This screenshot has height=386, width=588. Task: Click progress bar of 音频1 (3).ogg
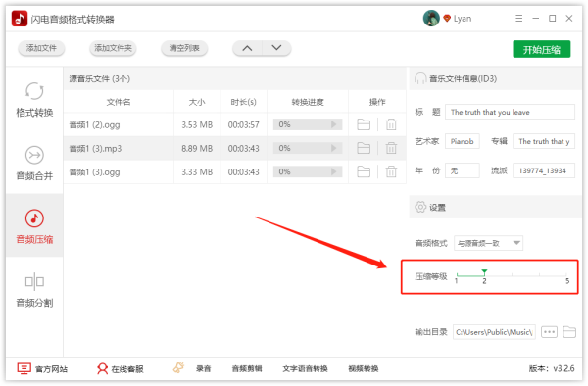308,172
